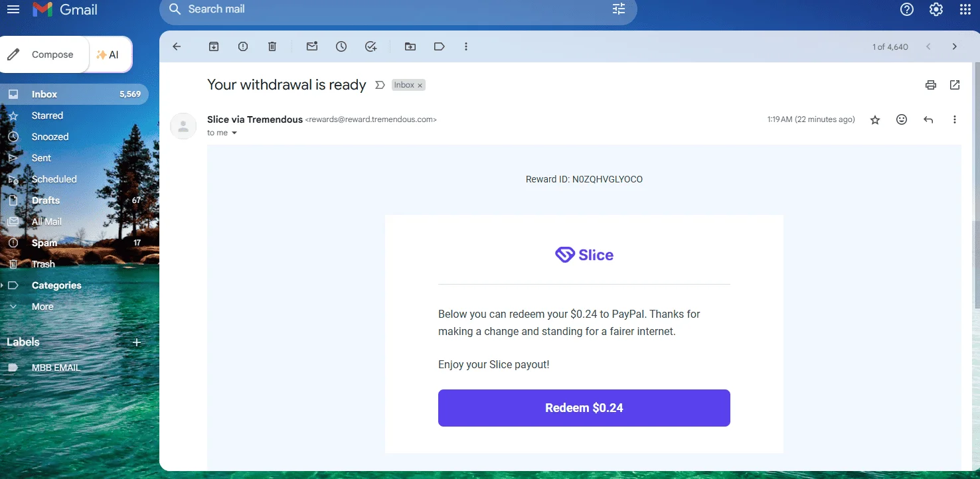Click the Gmail logo
980x479 pixels.
(65, 9)
